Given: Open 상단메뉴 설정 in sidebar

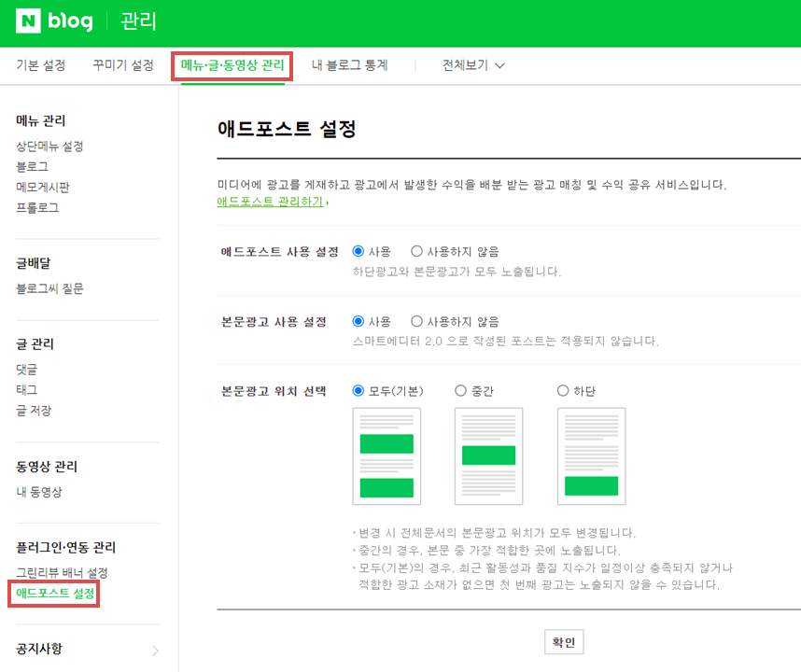Looking at the screenshot, I should [49, 147].
